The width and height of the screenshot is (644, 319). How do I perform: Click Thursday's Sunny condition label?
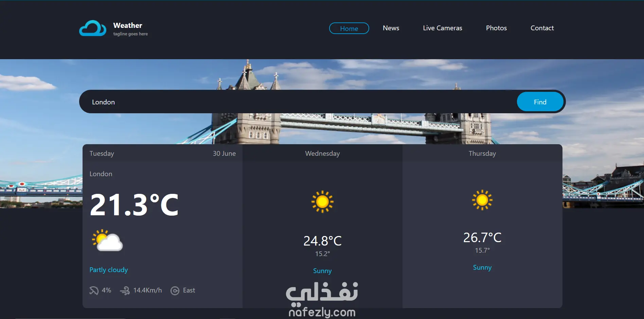482,267
